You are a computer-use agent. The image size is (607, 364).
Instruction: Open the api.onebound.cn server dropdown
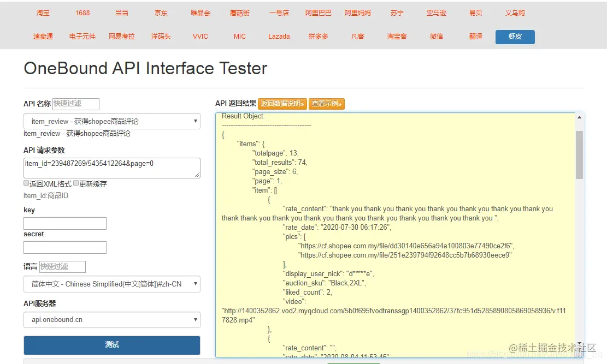[x=112, y=320]
